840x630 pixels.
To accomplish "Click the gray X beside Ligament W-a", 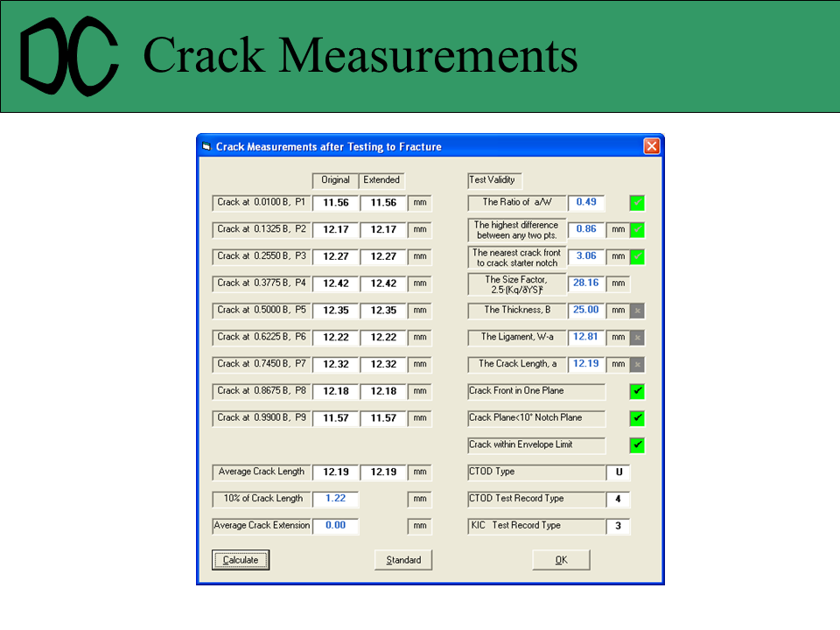I will point(638,338).
